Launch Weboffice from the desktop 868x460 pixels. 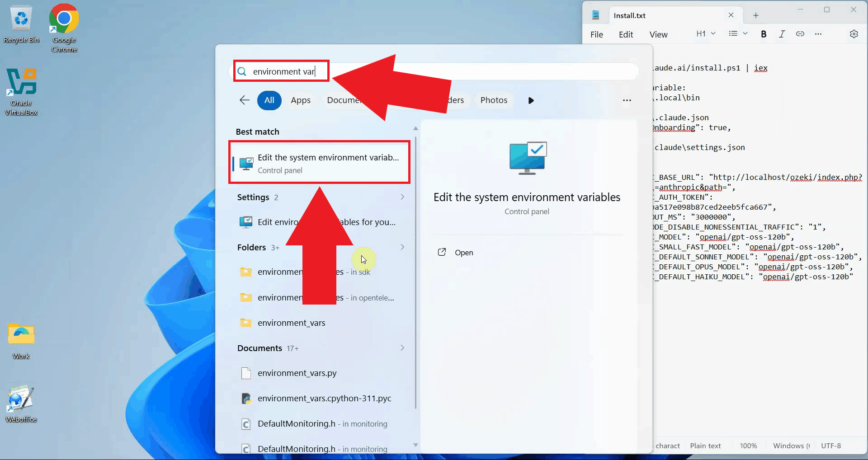coord(20,398)
